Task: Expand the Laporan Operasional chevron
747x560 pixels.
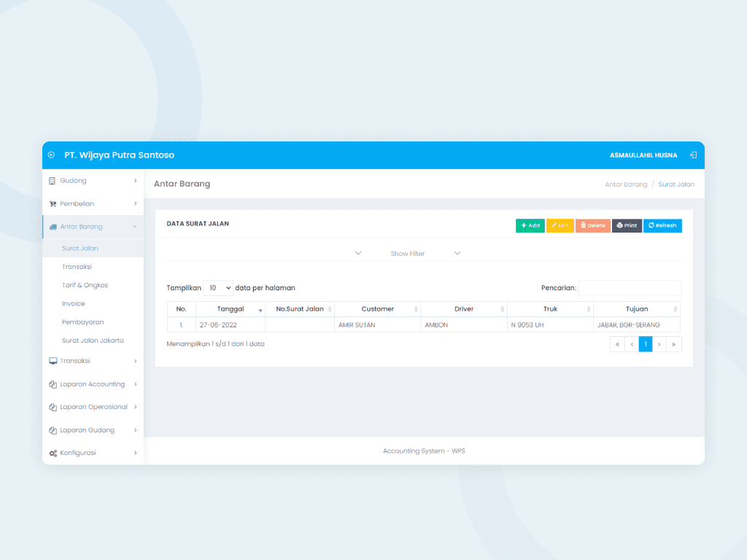Action: [x=135, y=407]
